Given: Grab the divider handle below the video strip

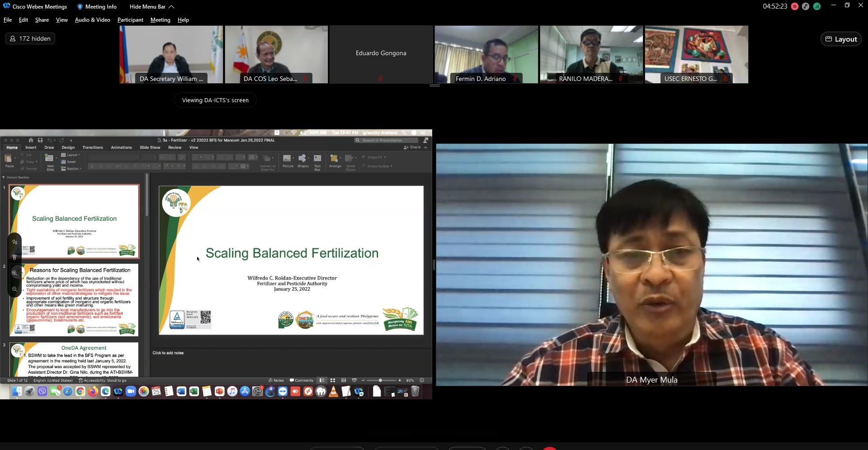Looking at the screenshot, I should [434, 85].
